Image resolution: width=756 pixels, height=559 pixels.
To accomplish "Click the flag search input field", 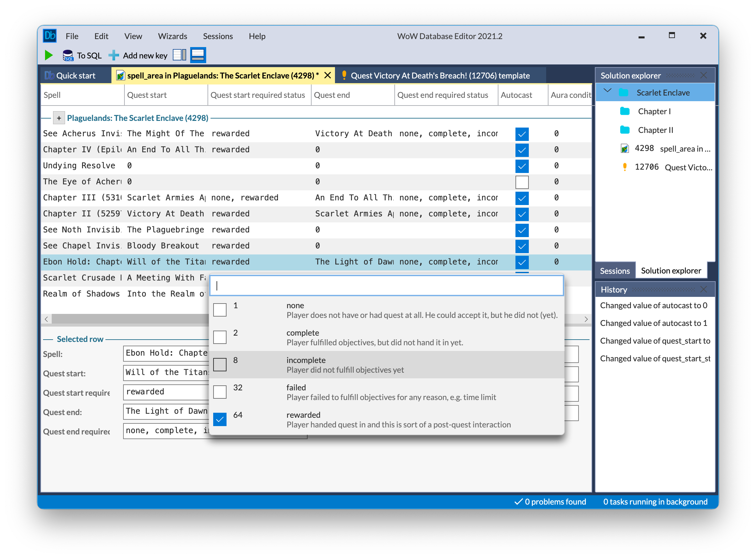I will click(386, 286).
